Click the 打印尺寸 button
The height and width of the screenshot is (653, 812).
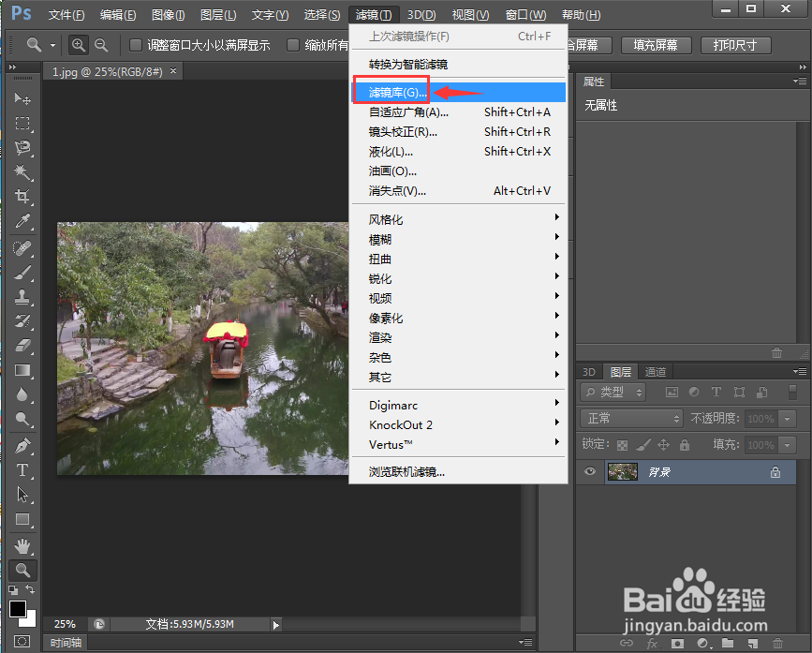(x=736, y=45)
